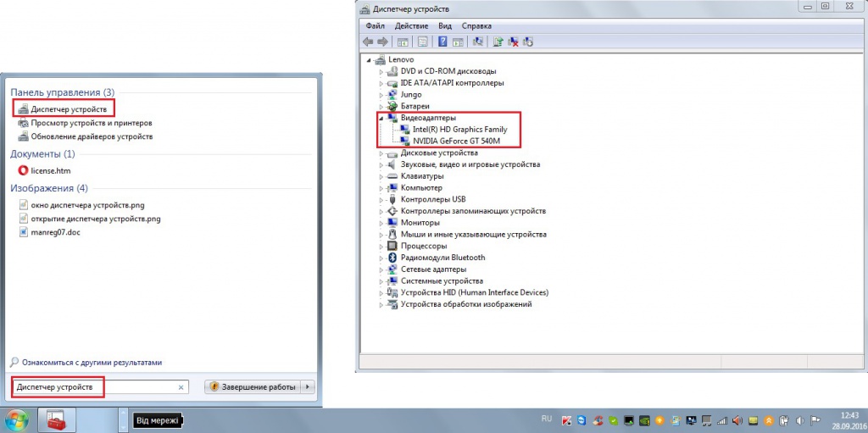Click the Завершение работы button
Screen dimensions: 868x433
click(253, 387)
